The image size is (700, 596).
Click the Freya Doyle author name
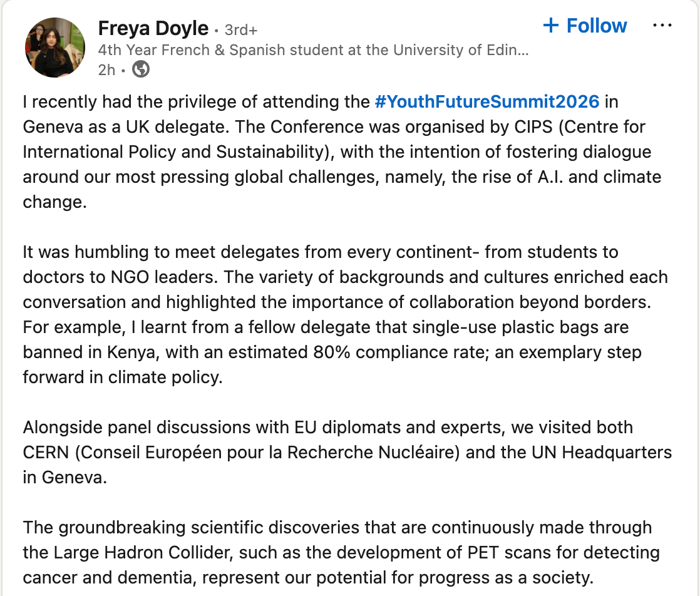click(153, 28)
